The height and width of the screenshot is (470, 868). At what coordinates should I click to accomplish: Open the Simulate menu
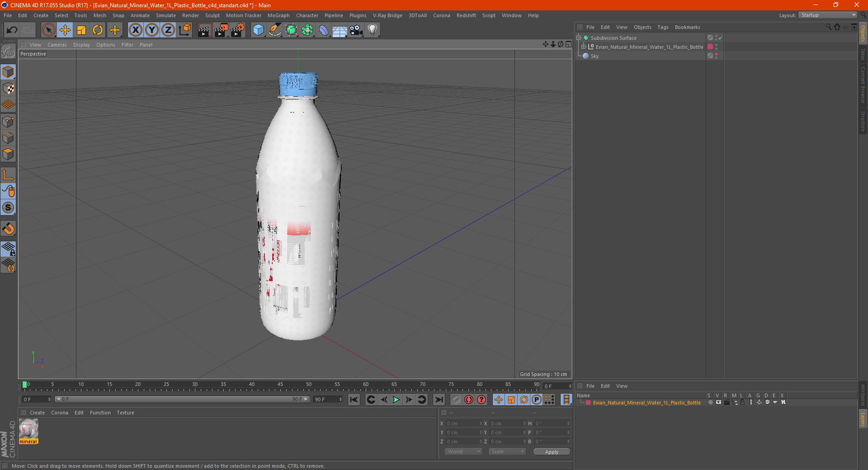tap(166, 15)
